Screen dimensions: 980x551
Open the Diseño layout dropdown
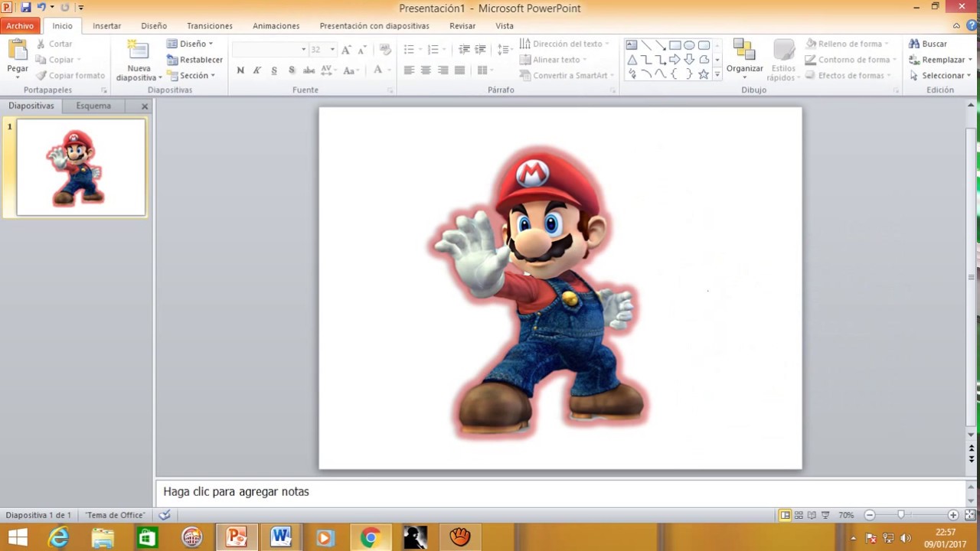(x=190, y=44)
